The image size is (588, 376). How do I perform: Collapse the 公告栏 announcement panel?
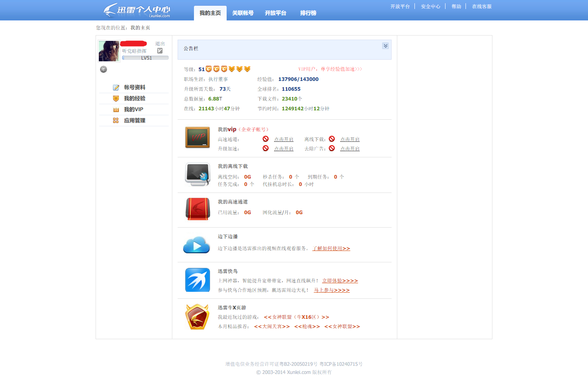[385, 46]
